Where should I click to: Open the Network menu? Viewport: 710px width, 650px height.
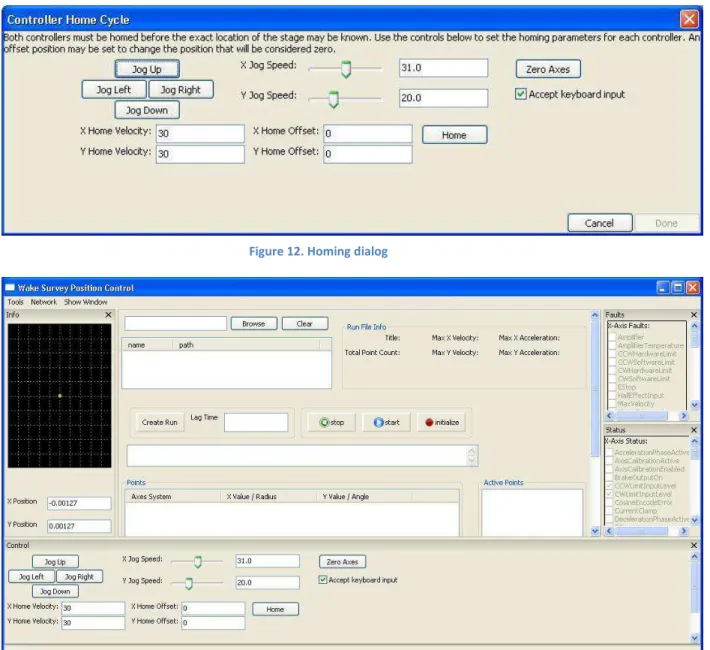[x=44, y=302]
